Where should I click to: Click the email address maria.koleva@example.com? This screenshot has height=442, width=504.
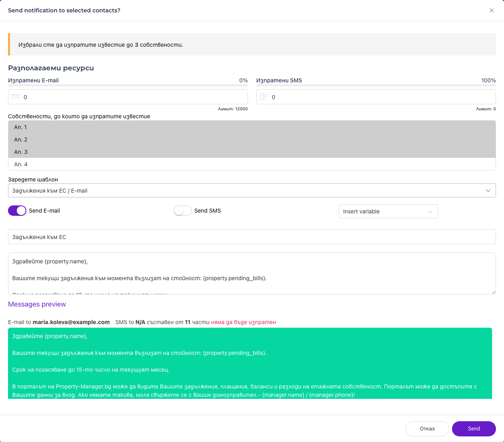tap(71, 322)
